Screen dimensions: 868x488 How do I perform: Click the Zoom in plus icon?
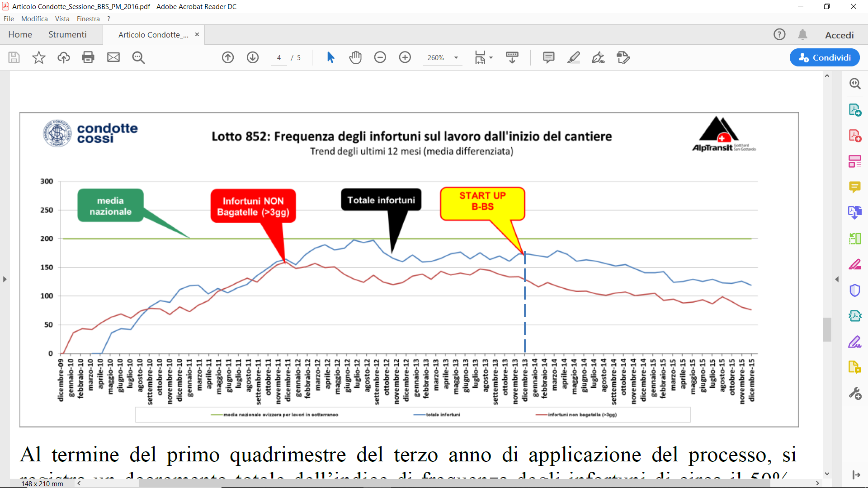pyautogui.click(x=405, y=57)
